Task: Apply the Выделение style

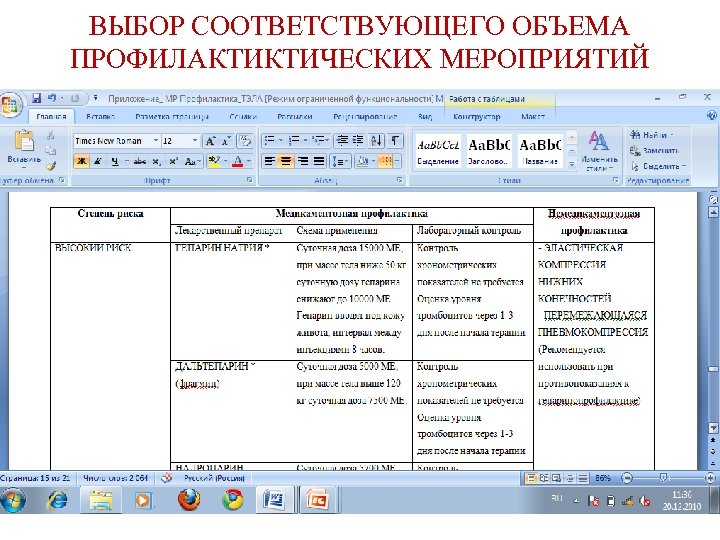Action: 438,151
